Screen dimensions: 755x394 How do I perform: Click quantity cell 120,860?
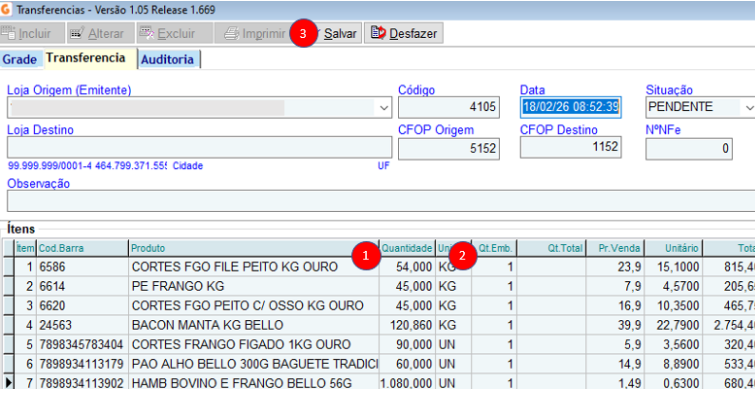click(x=407, y=325)
